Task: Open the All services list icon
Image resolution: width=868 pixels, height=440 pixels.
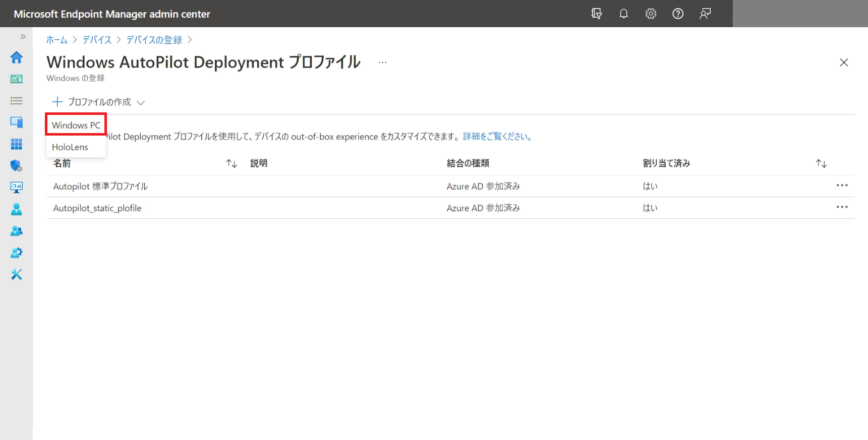Action: point(16,101)
